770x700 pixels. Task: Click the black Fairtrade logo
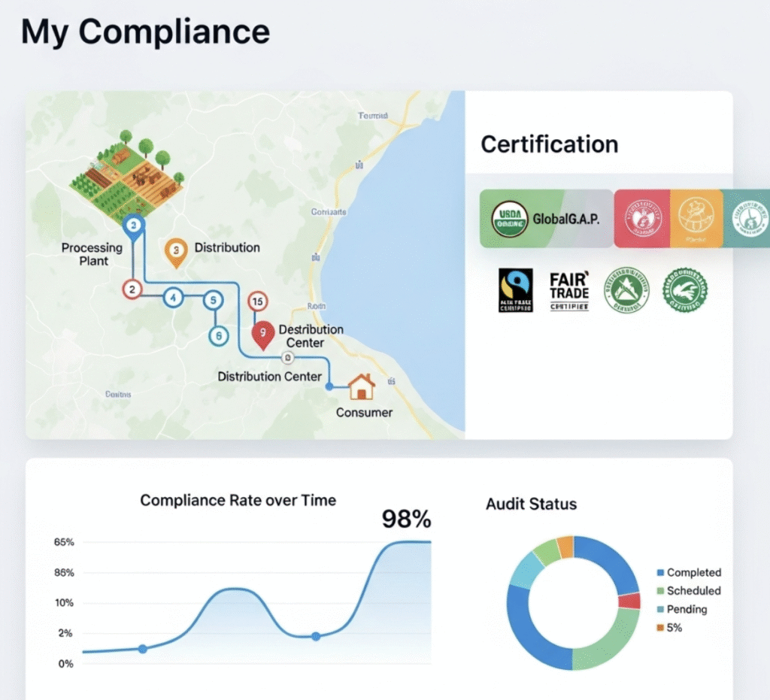click(x=515, y=290)
